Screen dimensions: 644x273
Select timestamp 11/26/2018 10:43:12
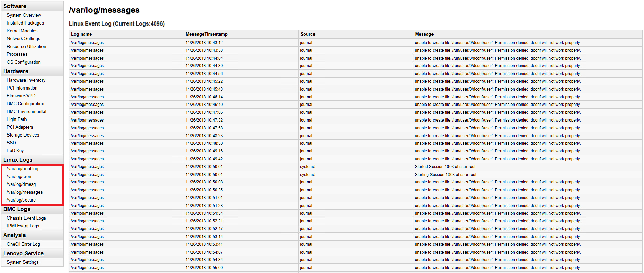point(204,43)
